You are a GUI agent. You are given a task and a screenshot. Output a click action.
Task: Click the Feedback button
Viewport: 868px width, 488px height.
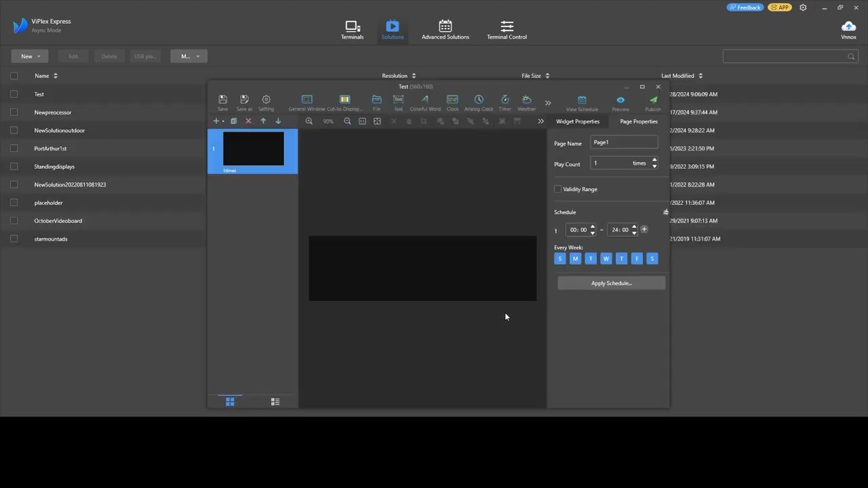tap(745, 7)
